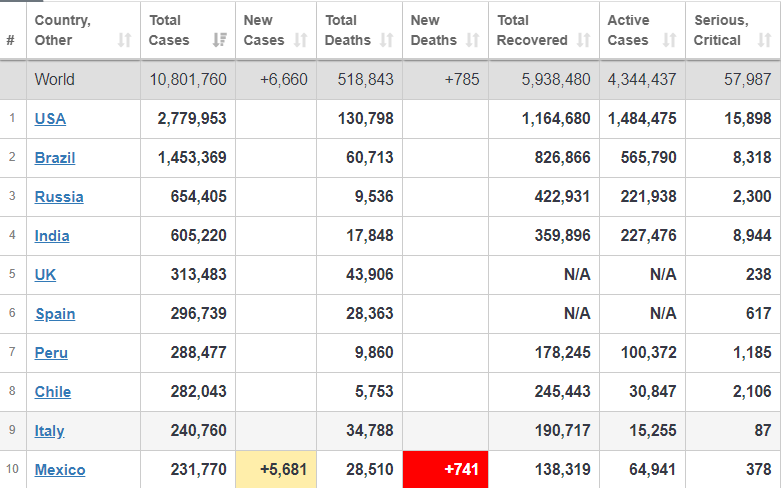The width and height of the screenshot is (781, 488).
Task: Open the UK link
Action: 45,275
